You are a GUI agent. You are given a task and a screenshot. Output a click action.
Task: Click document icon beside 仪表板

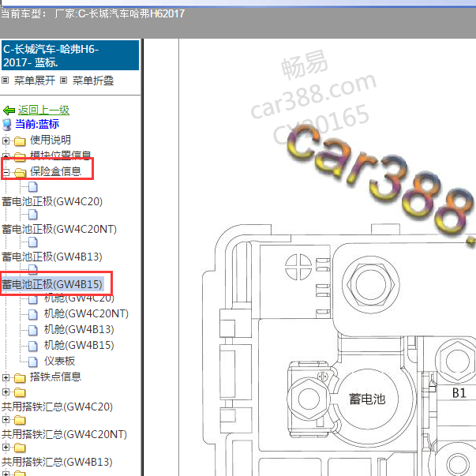(x=33, y=362)
